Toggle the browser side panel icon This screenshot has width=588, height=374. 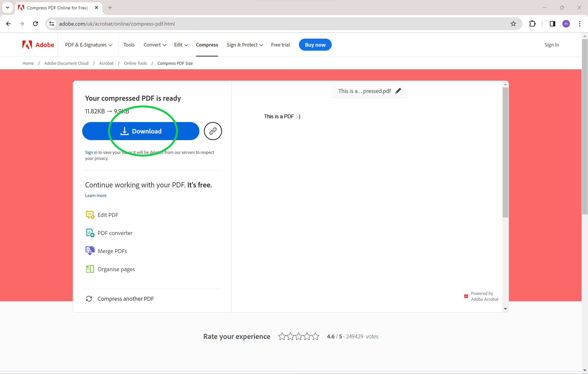552,24
